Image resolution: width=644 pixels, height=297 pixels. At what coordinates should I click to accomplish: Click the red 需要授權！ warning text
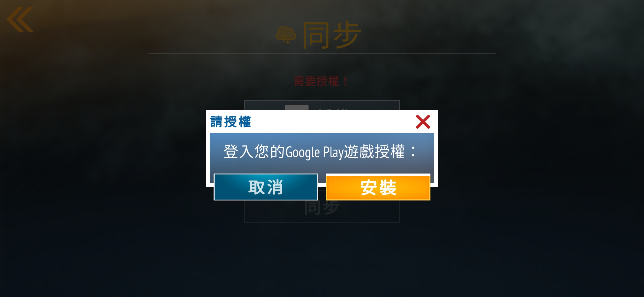coord(321,81)
